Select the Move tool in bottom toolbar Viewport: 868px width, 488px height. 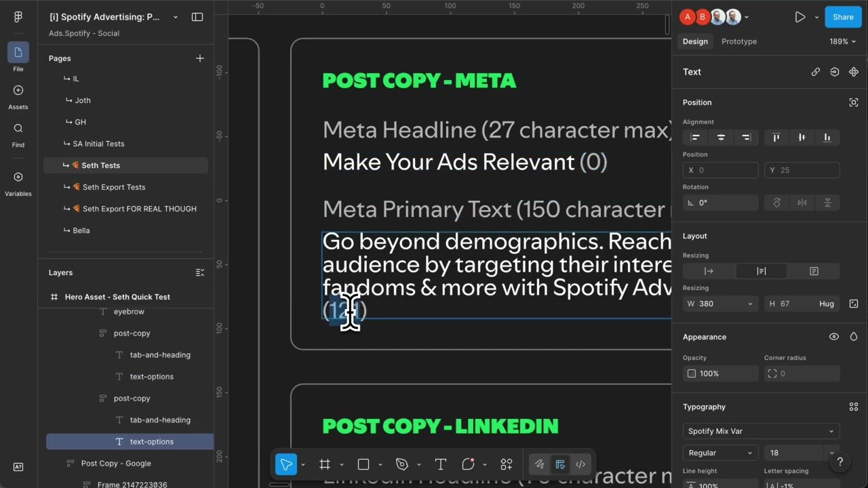pyautogui.click(x=286, y=464)
